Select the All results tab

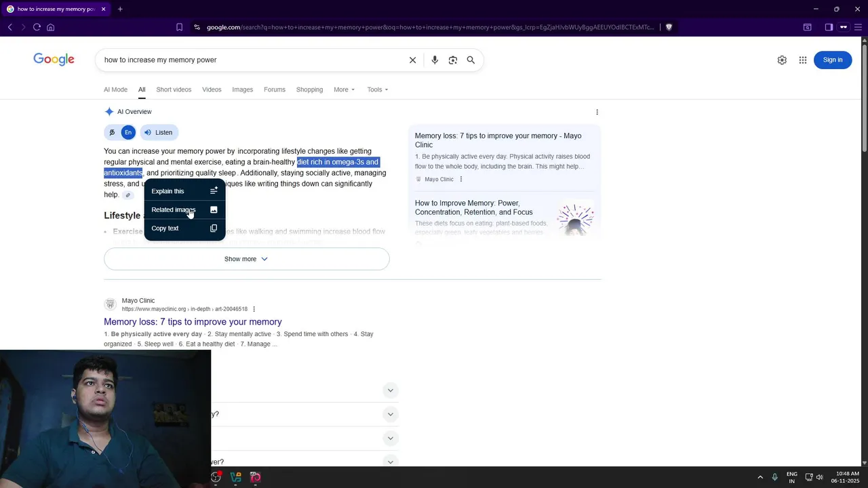click(x=142, y=89)
